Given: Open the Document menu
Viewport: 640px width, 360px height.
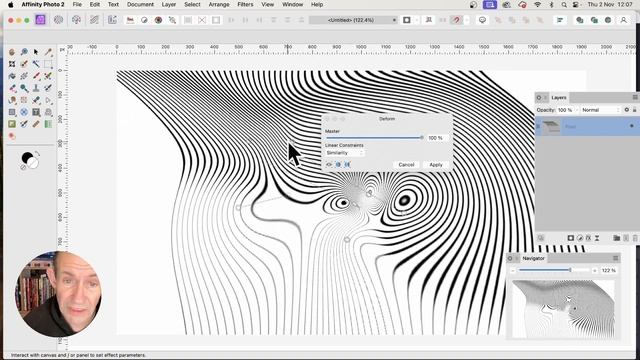Looking at the screenshot, I should [x=140, y=4].
